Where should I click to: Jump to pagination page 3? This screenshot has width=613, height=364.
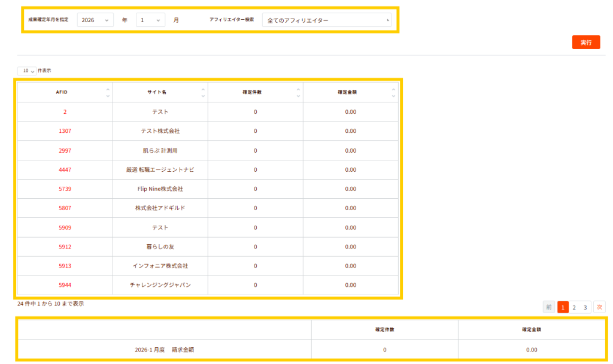[586, 307]
